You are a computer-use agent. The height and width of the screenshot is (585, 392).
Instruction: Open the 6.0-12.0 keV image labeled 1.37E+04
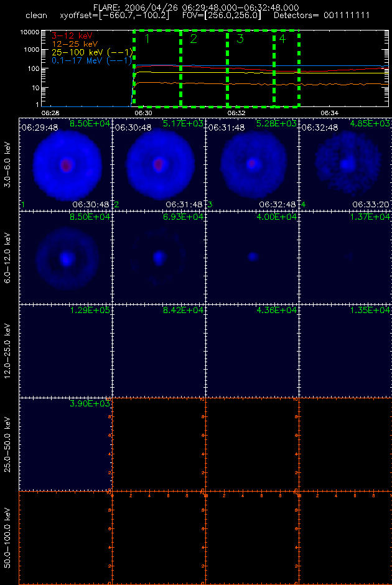tap(345, 258)
